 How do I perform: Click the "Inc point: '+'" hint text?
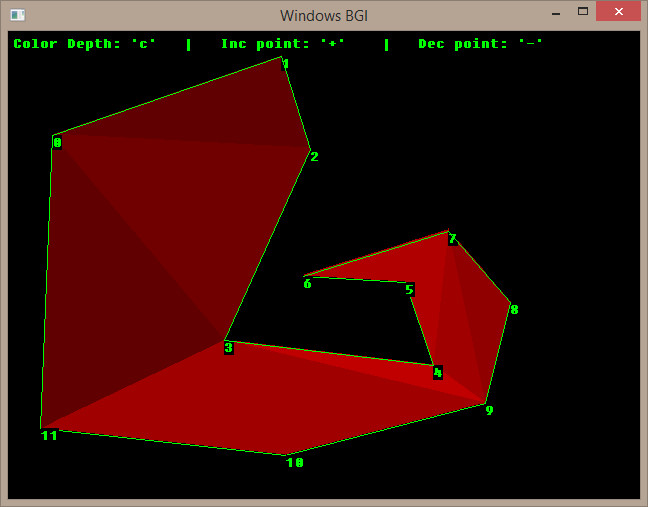pos(283,44)
